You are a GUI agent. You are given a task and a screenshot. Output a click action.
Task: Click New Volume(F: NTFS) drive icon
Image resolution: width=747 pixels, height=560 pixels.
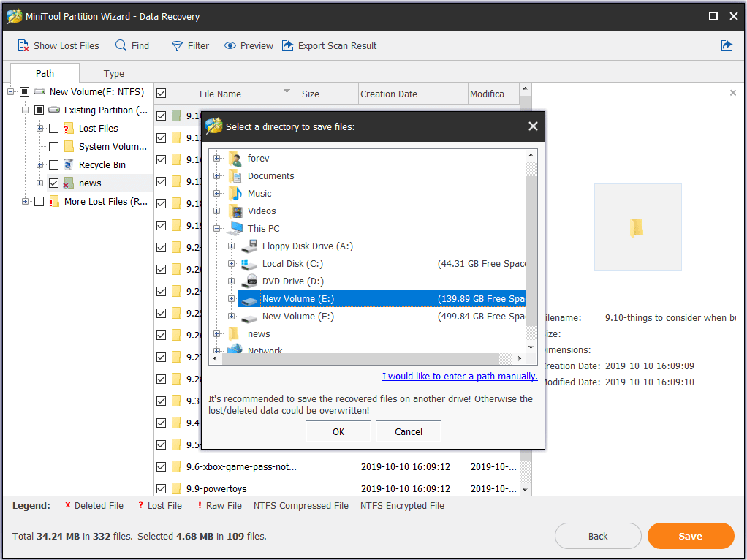coord(39,91)
